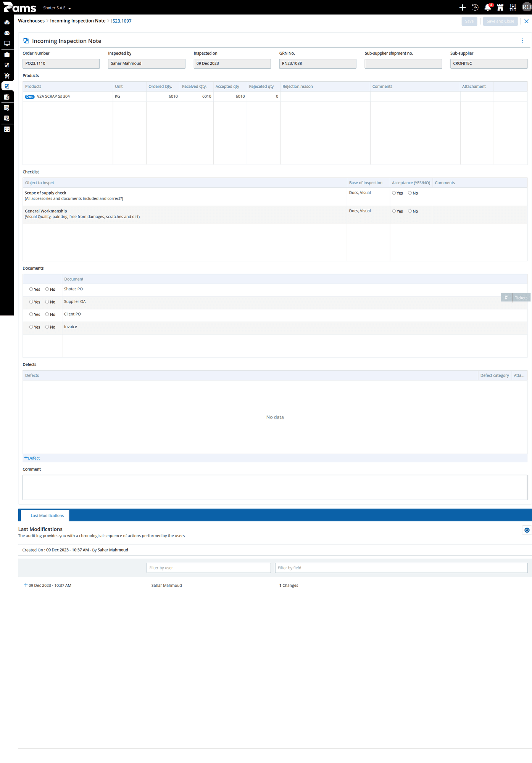Click the castle tower icon in the top bar
The image size is (532, 763).
click(x=500, y=7)
